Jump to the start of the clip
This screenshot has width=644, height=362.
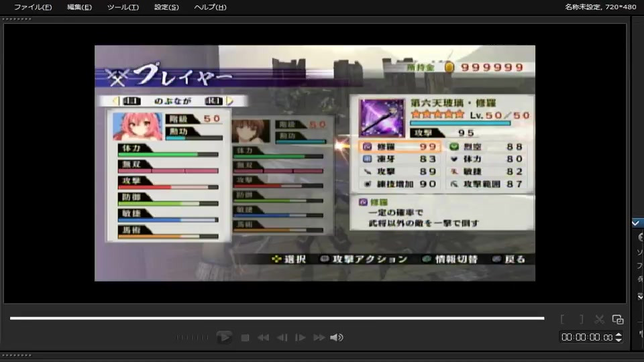[263, 338]
